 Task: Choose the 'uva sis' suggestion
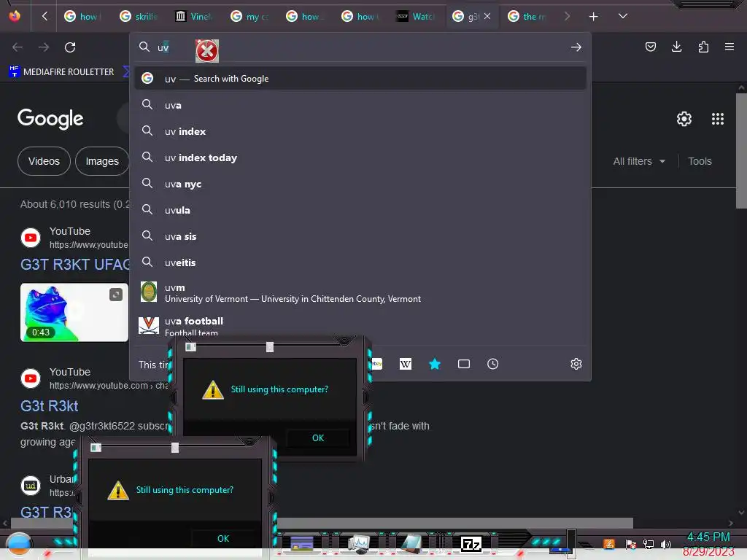(x=360, y=236)
